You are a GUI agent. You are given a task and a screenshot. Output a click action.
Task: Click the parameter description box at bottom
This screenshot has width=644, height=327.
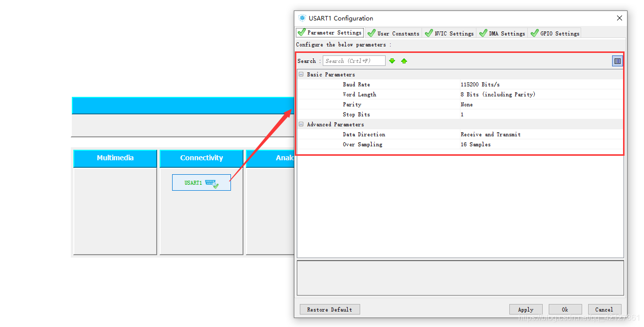click(x=460, y=278)
